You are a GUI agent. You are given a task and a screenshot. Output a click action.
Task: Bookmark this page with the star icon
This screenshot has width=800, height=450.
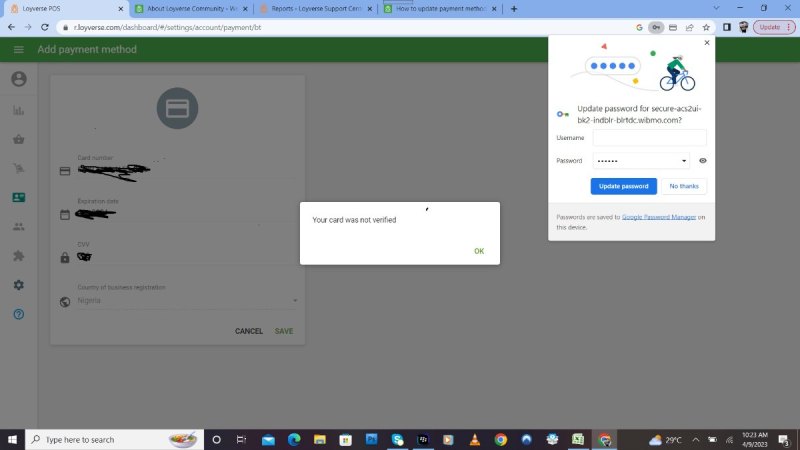click(706, 27)
